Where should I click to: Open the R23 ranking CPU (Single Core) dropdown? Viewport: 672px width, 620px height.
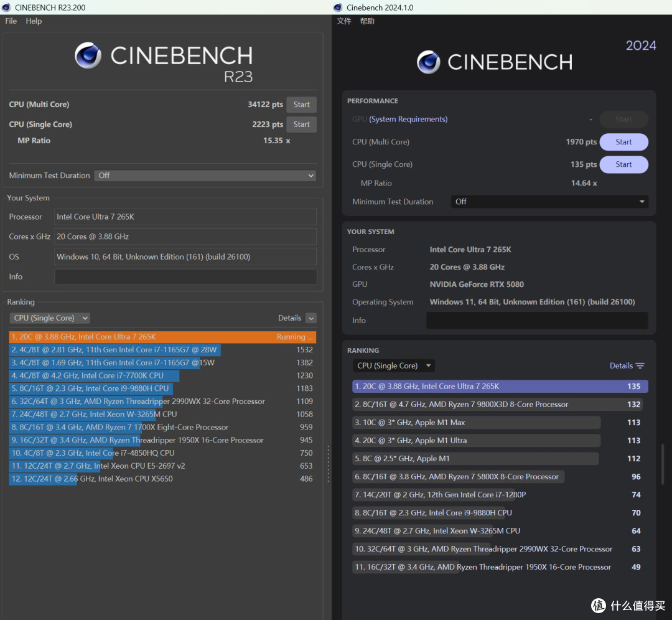[50, 318]
